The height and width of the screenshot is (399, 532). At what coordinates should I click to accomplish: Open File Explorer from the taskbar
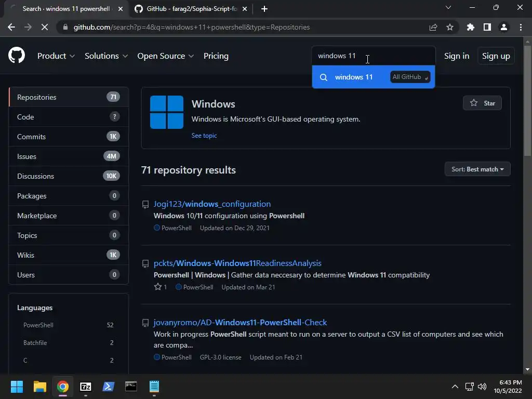[x=39, y=386]
